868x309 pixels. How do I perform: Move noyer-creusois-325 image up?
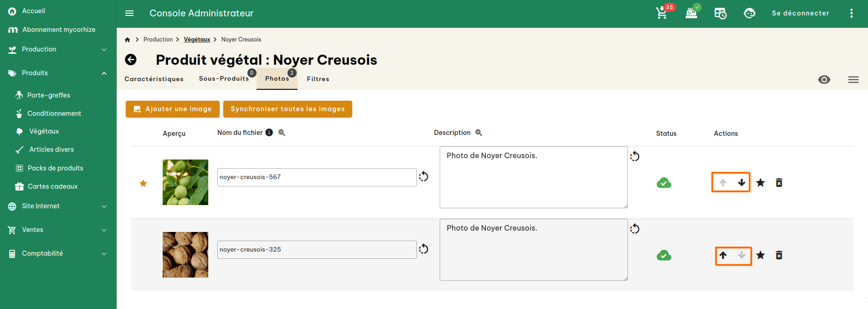pos(723,255)
